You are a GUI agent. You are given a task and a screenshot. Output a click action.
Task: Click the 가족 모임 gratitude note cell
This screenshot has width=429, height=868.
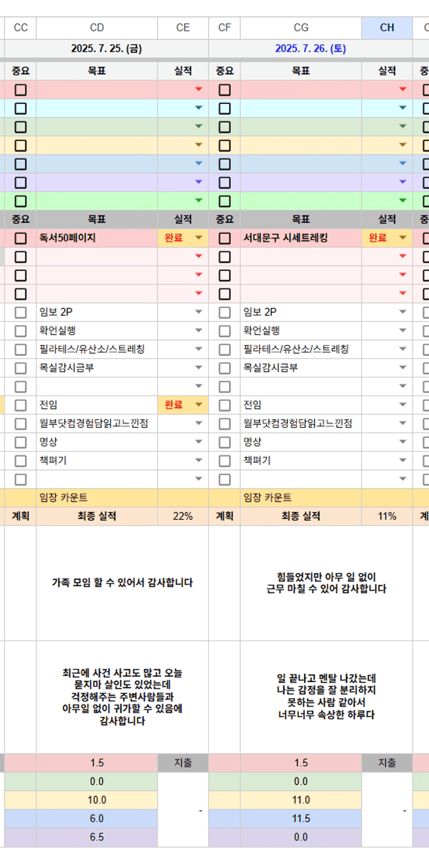[x=122, y=583]
